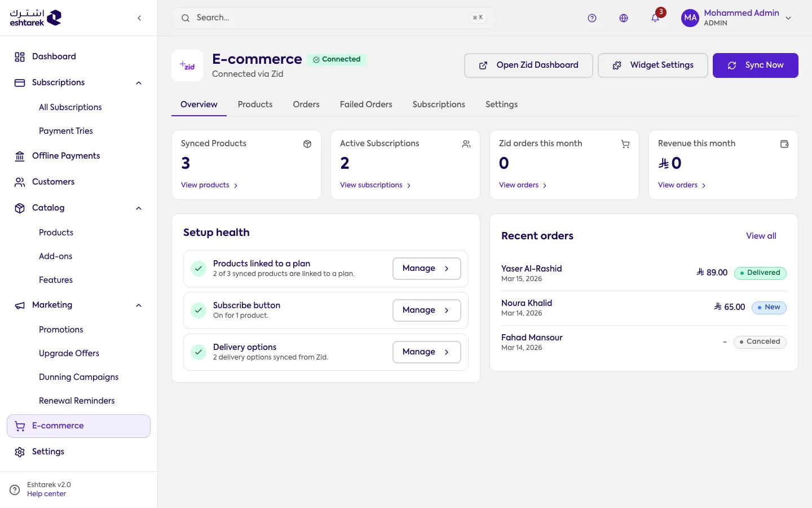Click the Marketing megaphone icon
The height and width of the screenshot is (508, 812).
click(x=20, y=305)
